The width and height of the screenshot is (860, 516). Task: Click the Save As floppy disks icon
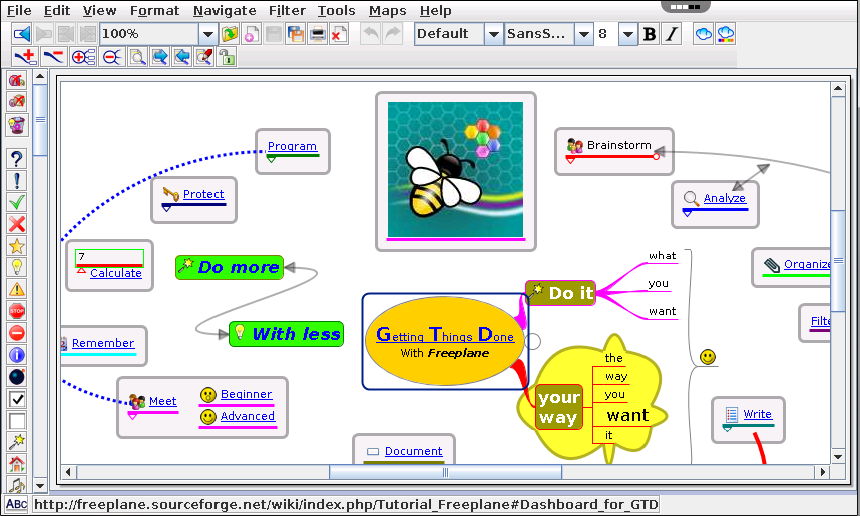point(296,34)
